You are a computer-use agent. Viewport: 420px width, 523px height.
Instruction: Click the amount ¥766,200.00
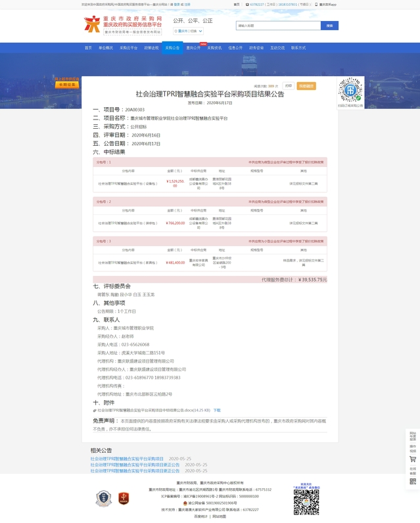click(x=175, y=223)
